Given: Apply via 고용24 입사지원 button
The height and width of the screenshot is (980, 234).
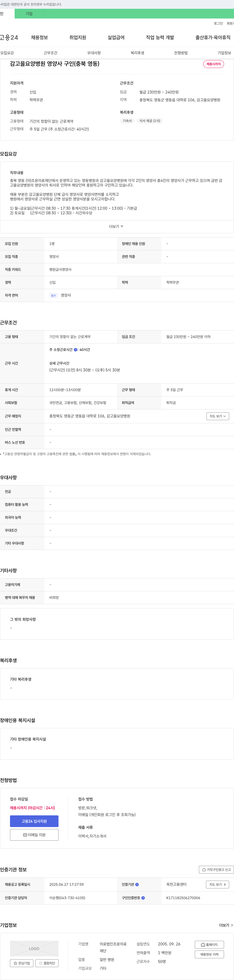Looking at the screenshot, I should click(34, 821).
